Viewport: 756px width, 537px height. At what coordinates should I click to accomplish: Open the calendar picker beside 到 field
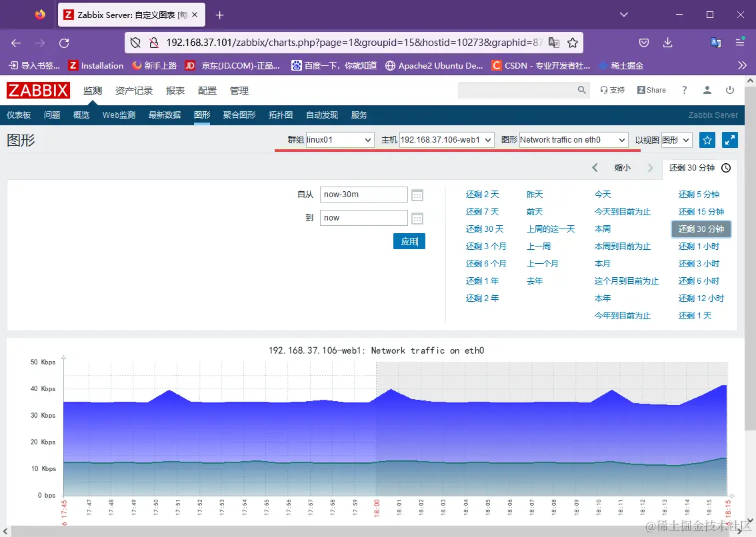coord(417,218)
